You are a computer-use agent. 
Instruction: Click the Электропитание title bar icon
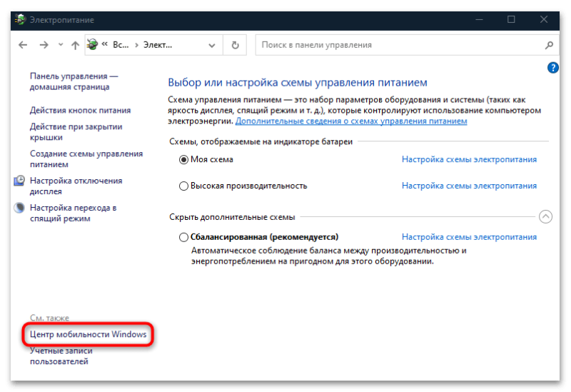(21, 20)
